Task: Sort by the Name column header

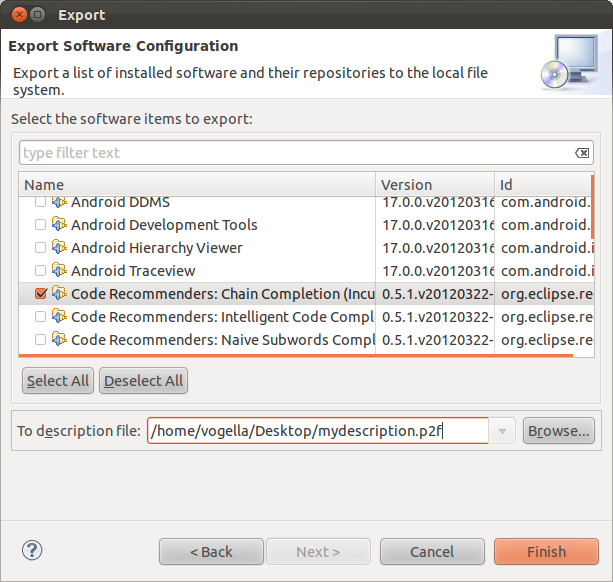Action: pos(197,184)
